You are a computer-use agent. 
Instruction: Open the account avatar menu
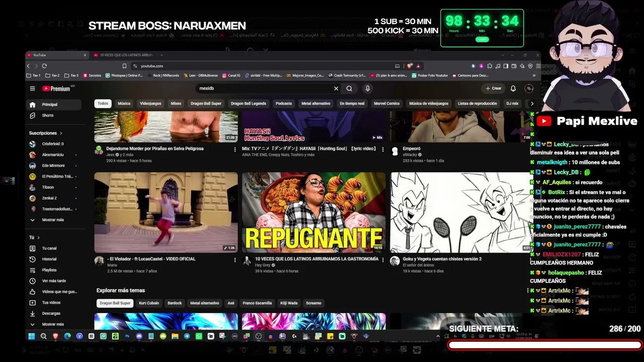[x=529, y=88]
